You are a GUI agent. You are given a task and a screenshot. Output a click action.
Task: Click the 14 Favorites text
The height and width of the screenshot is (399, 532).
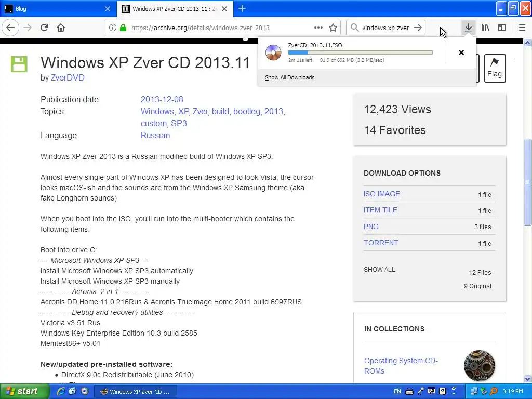coord(395,130)
